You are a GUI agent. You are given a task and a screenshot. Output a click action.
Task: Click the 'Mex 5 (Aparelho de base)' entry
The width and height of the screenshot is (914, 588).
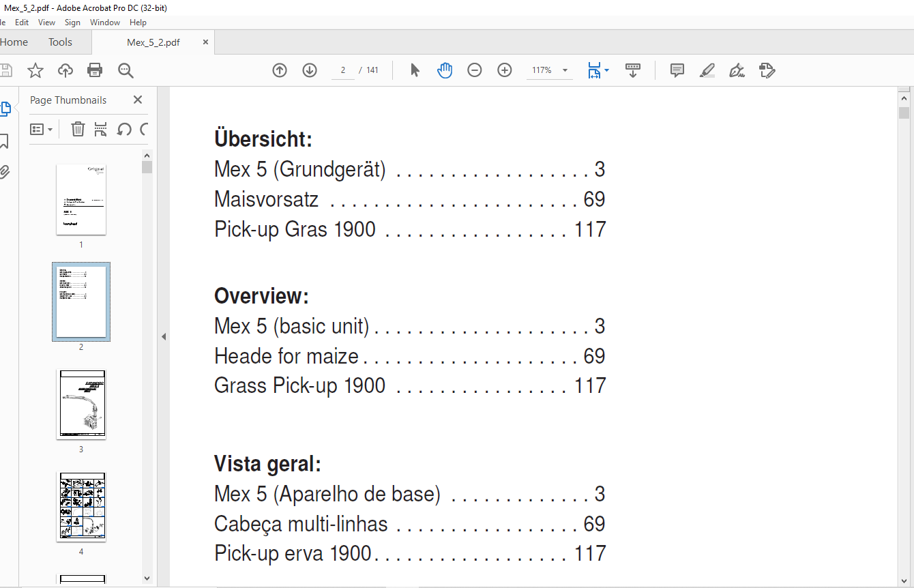[x=327, y=494]
